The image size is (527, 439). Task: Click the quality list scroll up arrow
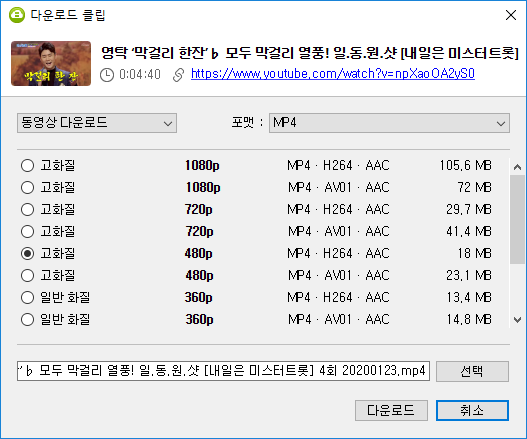517,167
